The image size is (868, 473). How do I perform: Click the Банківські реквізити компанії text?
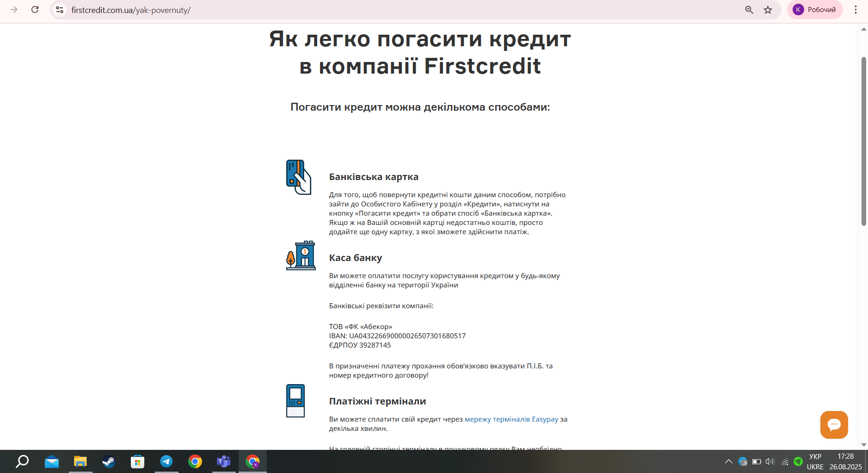click(x=381, y=306)
